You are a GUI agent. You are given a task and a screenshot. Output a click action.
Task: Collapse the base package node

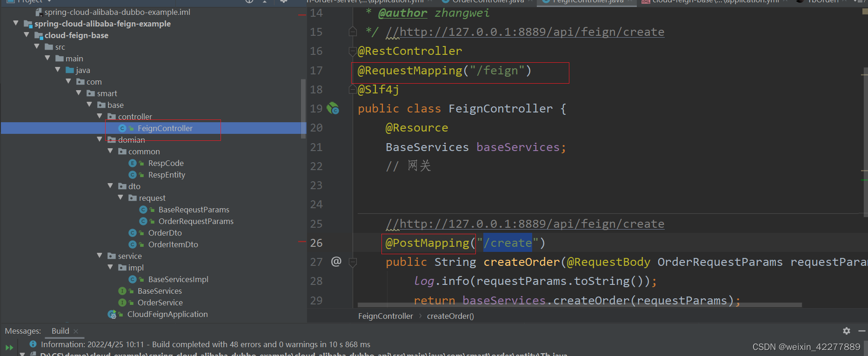pos(89,105)
